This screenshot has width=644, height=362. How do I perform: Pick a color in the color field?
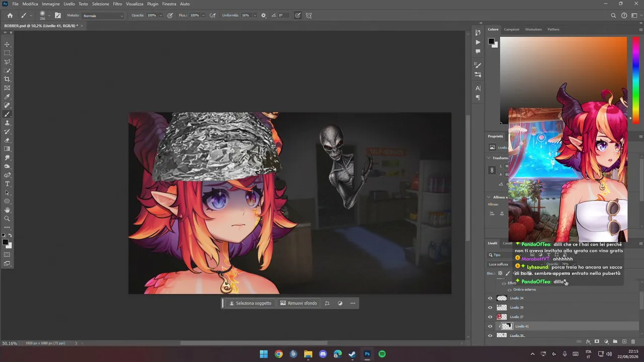[563, 79]
